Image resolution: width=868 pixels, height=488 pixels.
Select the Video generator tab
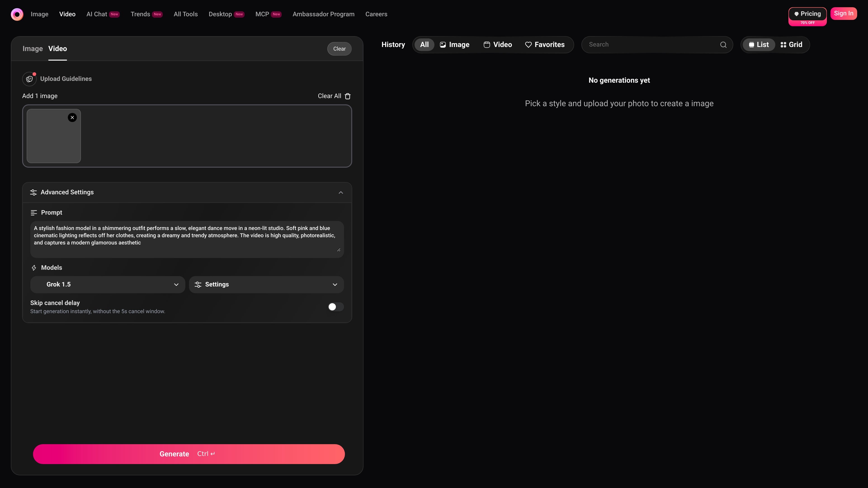58,49
